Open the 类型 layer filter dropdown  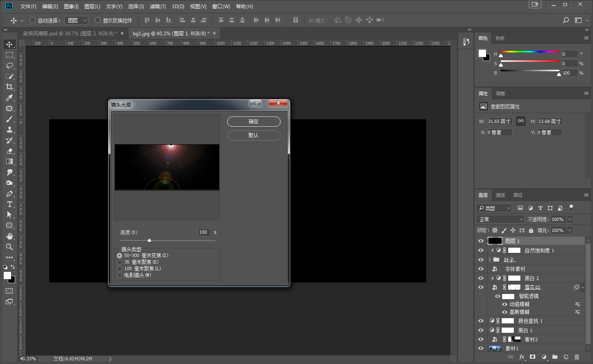[494, 208]
